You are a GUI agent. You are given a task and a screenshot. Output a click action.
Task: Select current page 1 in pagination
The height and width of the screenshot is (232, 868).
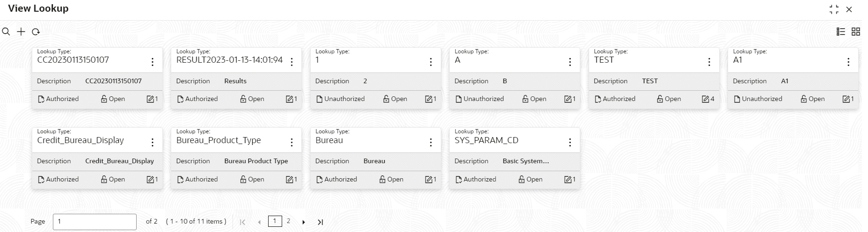[275, 221]
